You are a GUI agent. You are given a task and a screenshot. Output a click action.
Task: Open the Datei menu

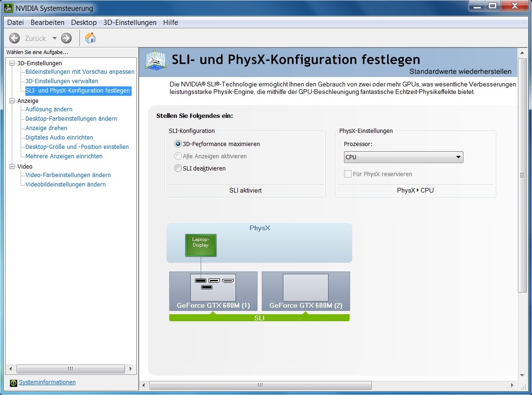(x=15, y=23)
